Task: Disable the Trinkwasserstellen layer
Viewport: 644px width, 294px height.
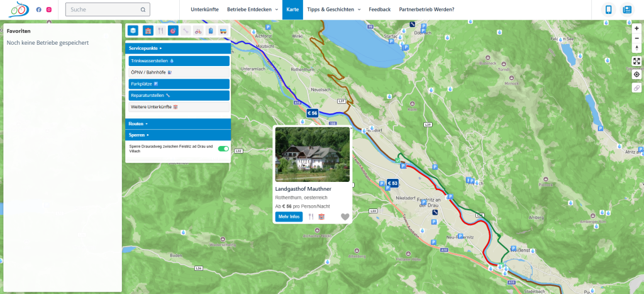Action: [x=179, y=61]
